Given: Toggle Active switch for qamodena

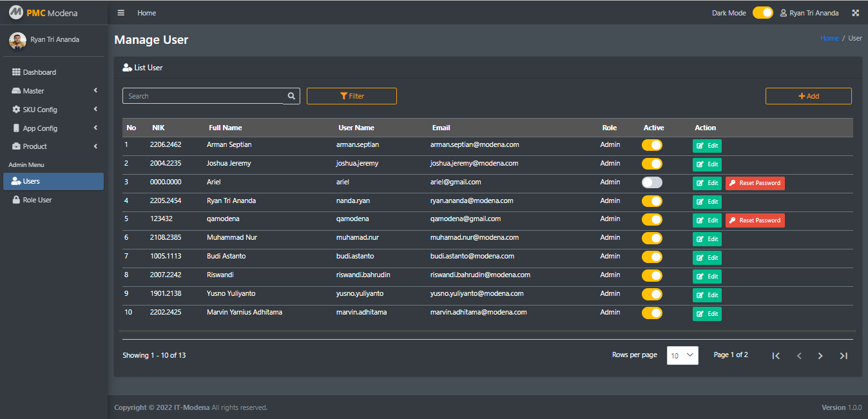Looking at the screenshot, I should click(x=652, y=220).
